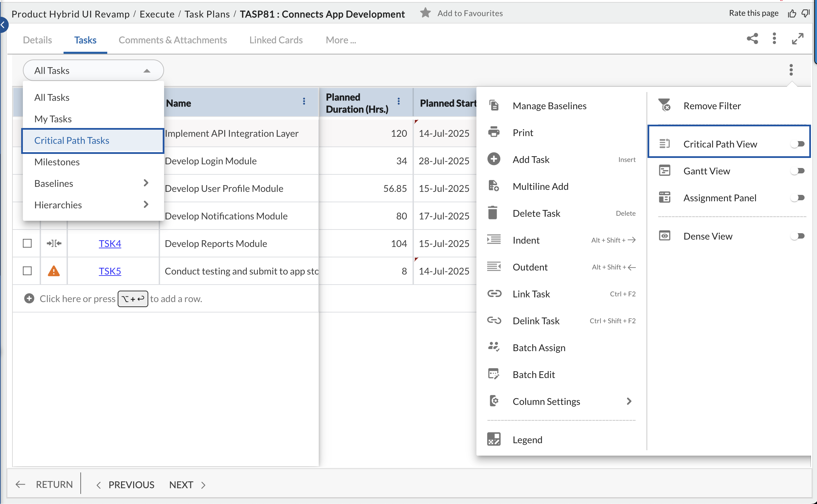Click the share icon in header
Viewport: 817px width, 504px height.
point(752,39)
